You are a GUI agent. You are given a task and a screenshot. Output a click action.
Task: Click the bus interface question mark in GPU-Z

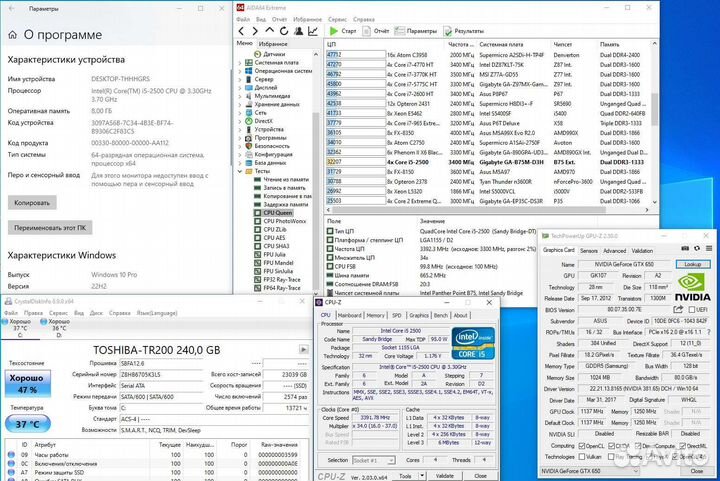pos(709,332)
